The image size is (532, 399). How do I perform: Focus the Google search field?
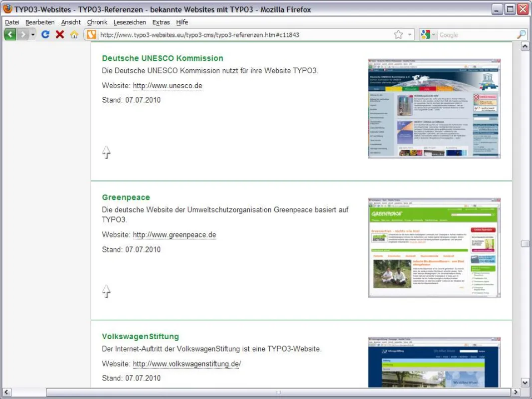(x=477, y=34)
